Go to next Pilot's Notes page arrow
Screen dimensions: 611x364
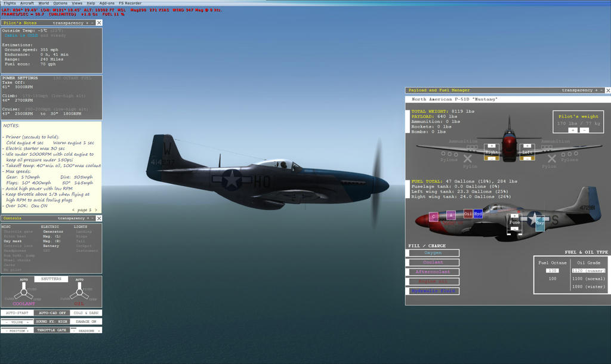[x=96, y=209]
